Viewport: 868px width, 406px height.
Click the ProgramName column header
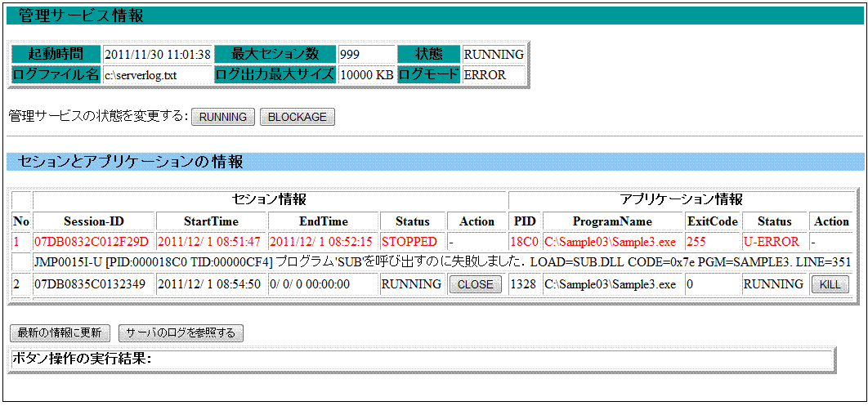point(612,221)
